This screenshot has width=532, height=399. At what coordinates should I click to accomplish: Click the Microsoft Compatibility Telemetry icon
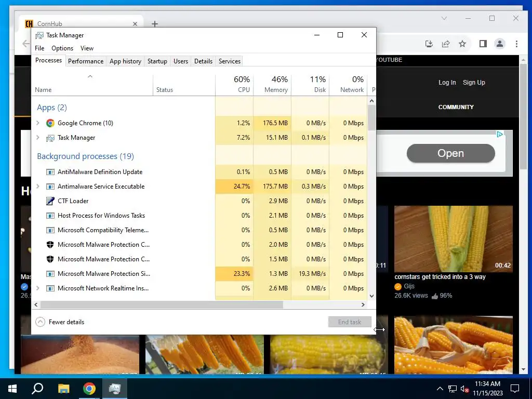coord(50,230)
